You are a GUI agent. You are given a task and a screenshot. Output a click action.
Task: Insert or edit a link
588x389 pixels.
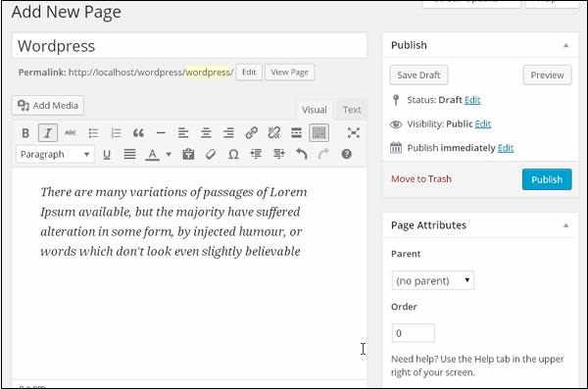[251, 133]
